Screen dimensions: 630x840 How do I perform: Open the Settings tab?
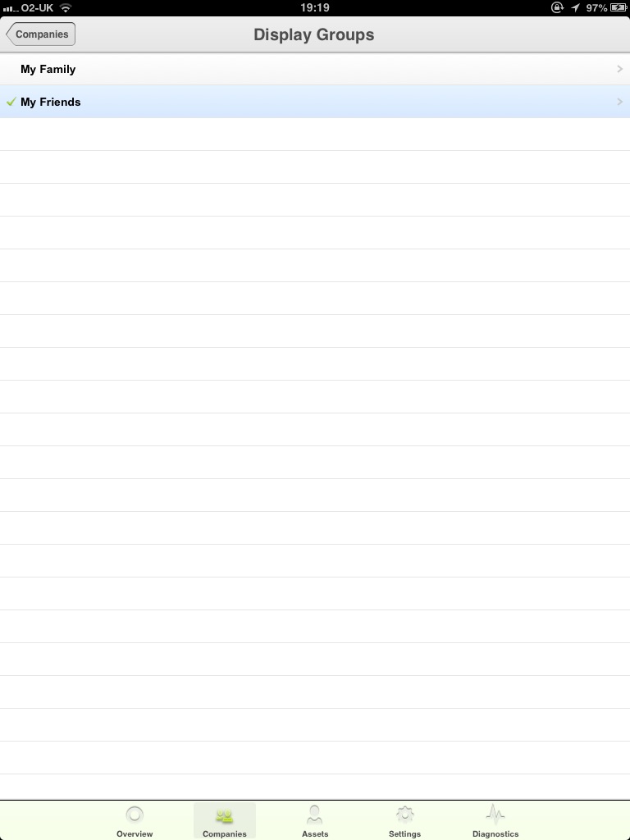(x=404, y=821)
